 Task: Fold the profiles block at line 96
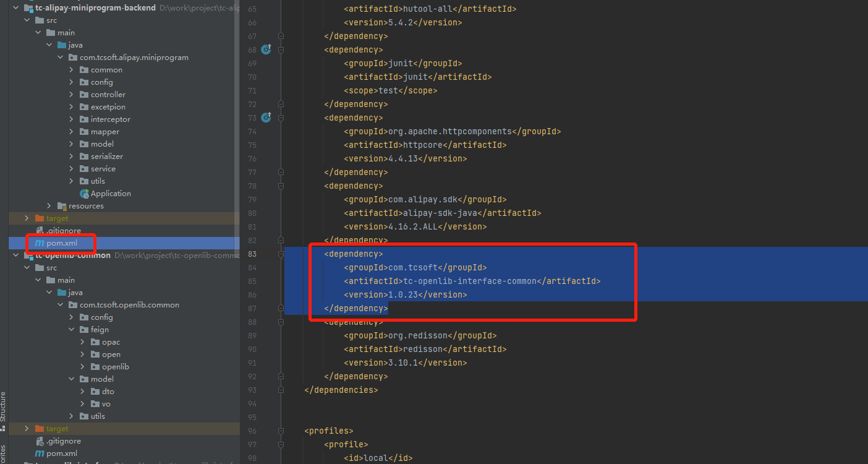pos(281,431)
